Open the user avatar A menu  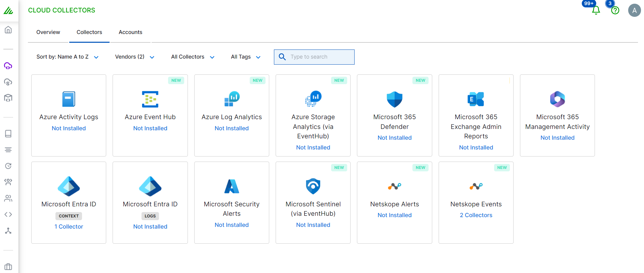click(634, 10)
